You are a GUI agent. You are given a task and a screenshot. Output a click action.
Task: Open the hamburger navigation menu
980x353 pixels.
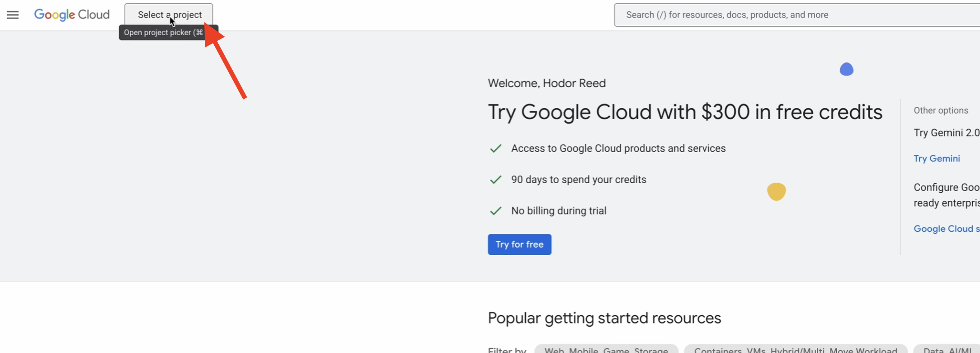click(x=13, y=15)
